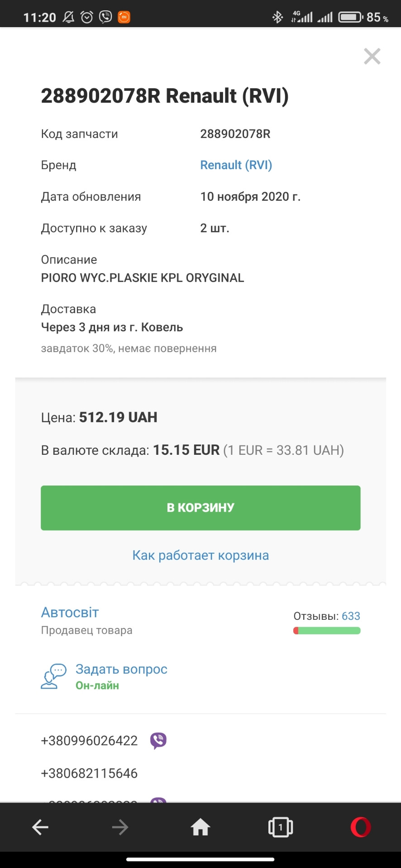Tap the Mi orange icon in the status bar

click(123, 17)
